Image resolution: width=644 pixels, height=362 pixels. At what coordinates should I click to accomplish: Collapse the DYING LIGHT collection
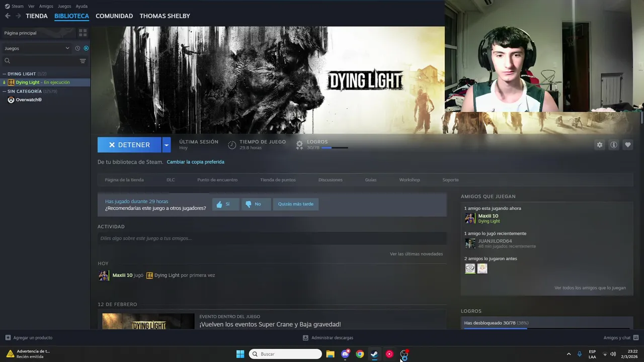pyautogui.click(x=5, y=74)
